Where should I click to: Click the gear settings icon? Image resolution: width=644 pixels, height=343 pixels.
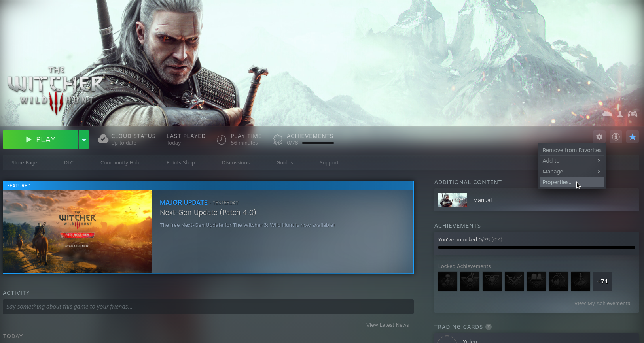(599, 137)
